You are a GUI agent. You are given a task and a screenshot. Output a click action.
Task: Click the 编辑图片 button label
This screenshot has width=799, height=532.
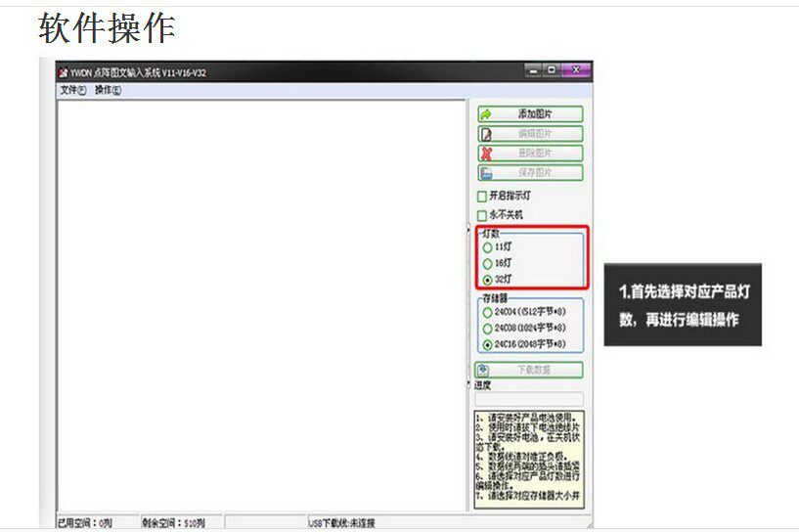[x=535, y=134]
